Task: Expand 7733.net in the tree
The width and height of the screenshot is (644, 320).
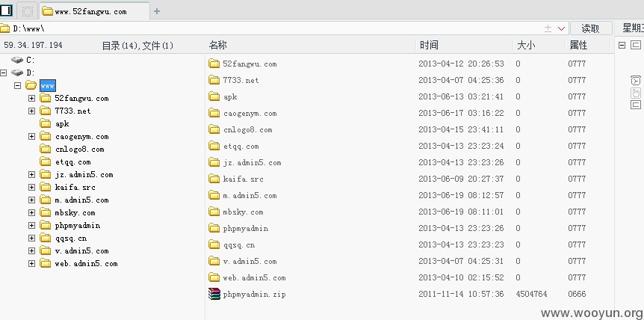Action: click(x=31, y=111)
